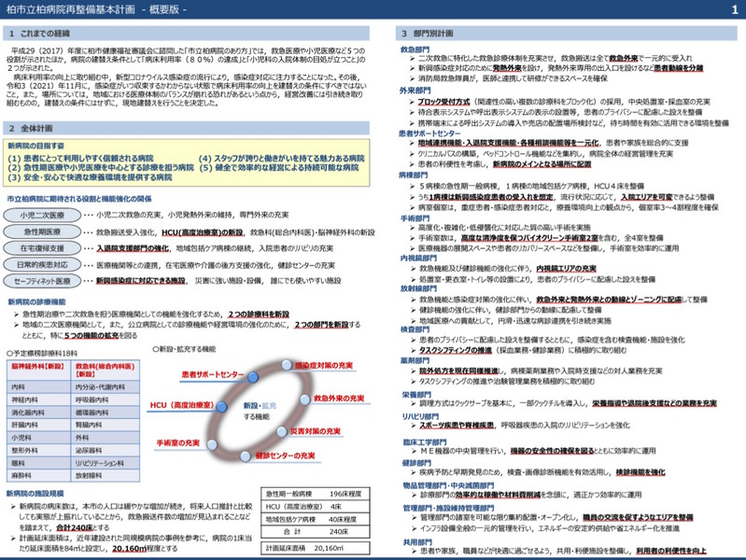Click the circle node beside 手術室の充実

[x=212, y=444]
